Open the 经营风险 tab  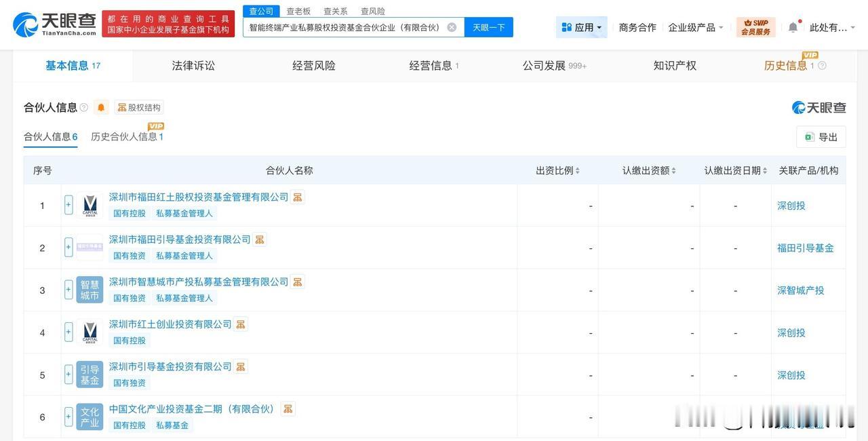coord(314,66)
